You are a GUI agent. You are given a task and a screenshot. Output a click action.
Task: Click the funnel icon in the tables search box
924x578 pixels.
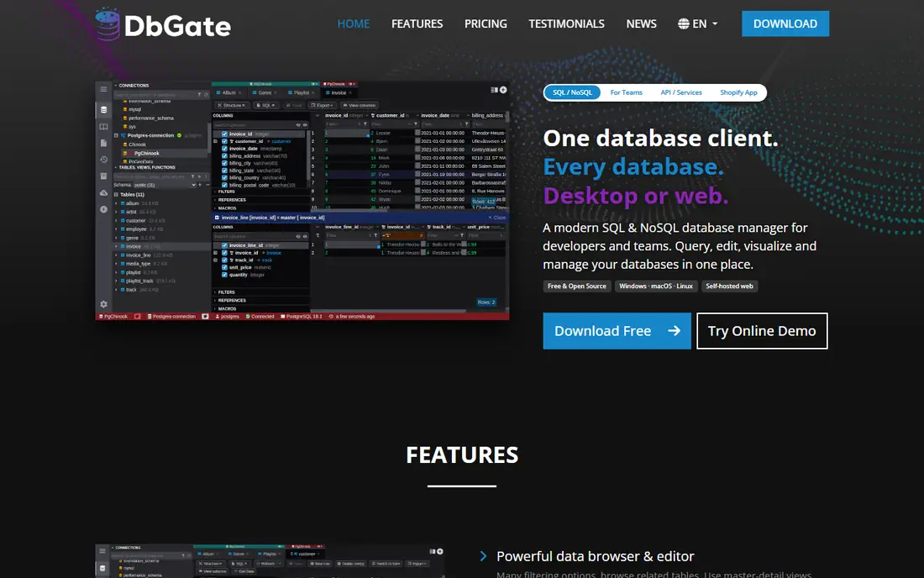(192, 176)
